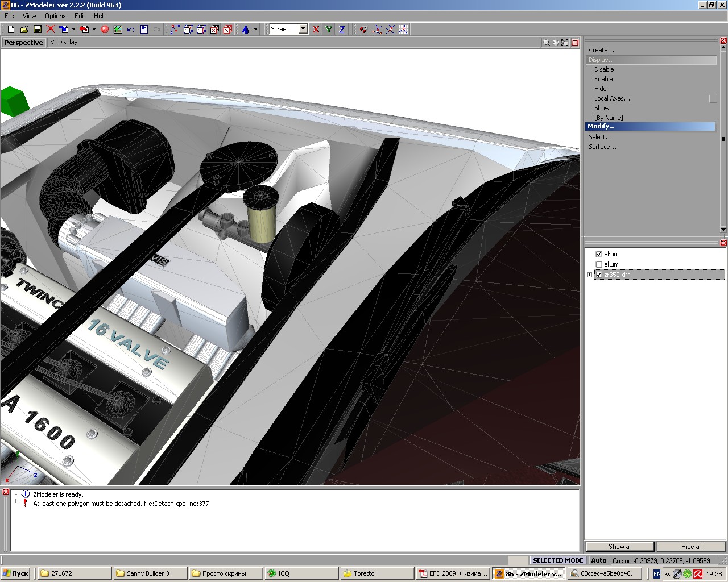
Task: Uncheck the zr350.dff checkbox
Action: tap(599, 275)
